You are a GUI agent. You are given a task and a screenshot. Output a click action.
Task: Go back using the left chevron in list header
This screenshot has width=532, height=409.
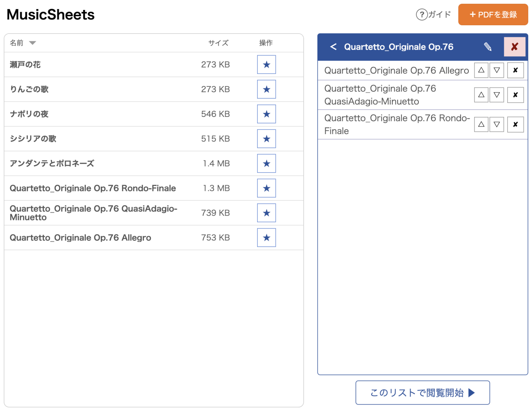(x=333, y=47)
